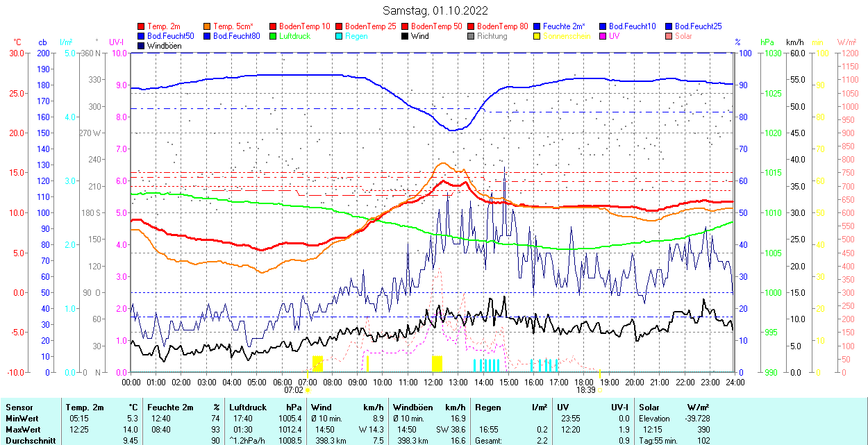
Task: Click the gray Richtung legend marker
Action: point(471,36)
